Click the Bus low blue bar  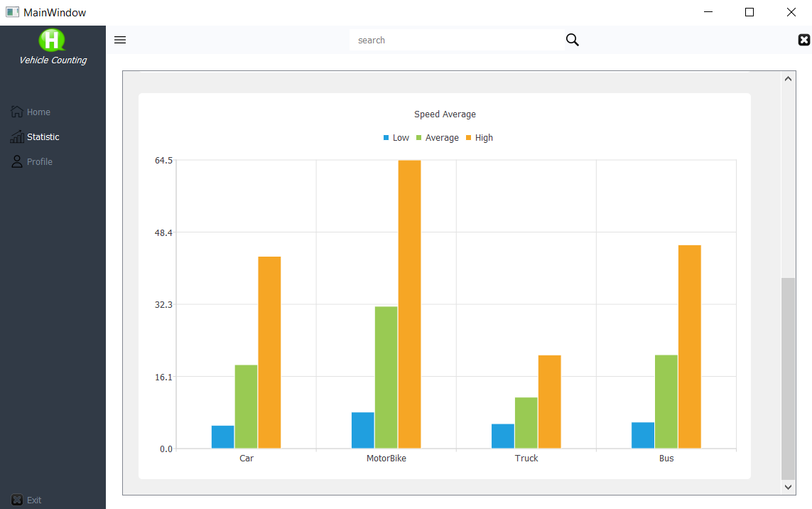pyautogui.click(x=643, y=435)
